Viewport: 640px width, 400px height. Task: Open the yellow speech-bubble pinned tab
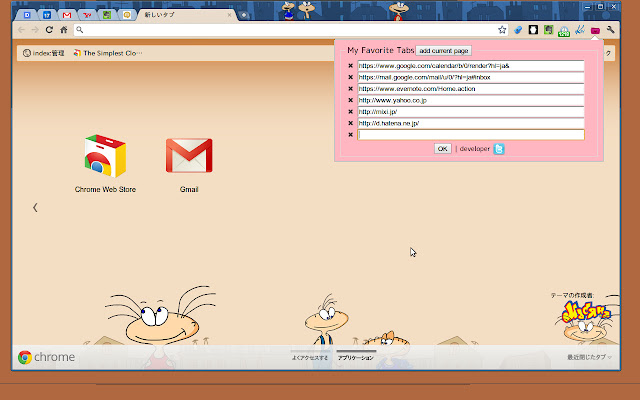pyautogui.click(x=127, y=15)
